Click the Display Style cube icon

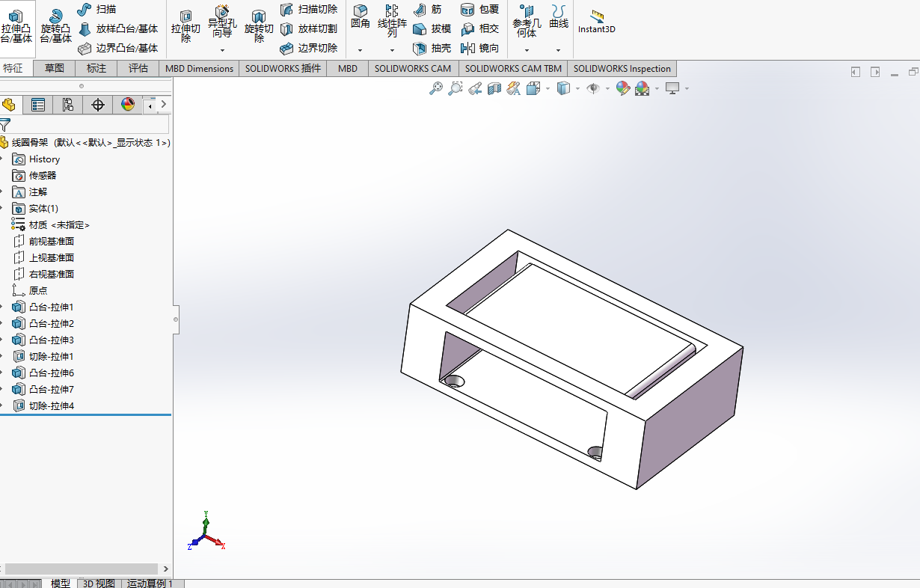pos(564,88)
